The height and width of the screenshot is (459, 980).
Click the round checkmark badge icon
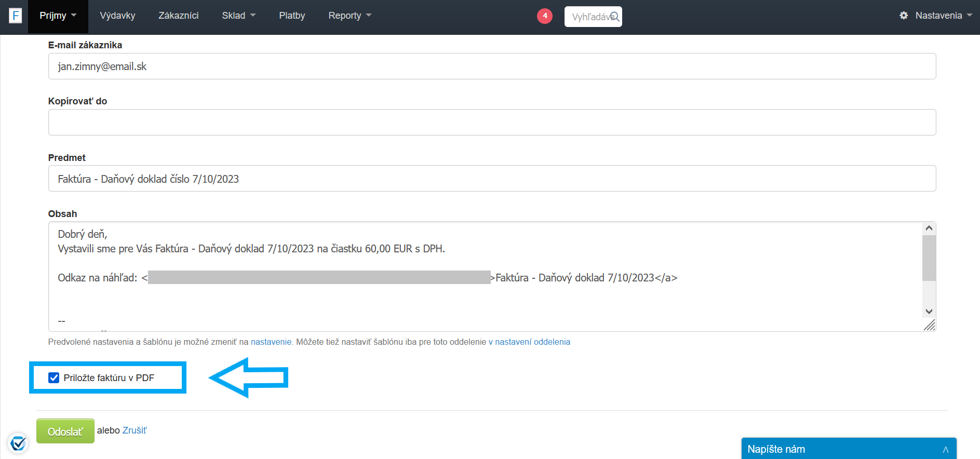[18, 443]
